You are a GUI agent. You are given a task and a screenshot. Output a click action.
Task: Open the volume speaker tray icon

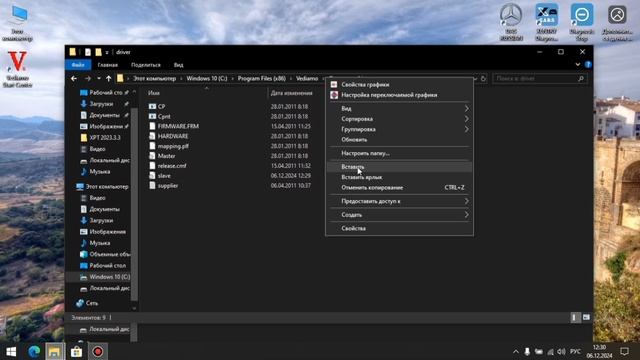tap(562, 351)
